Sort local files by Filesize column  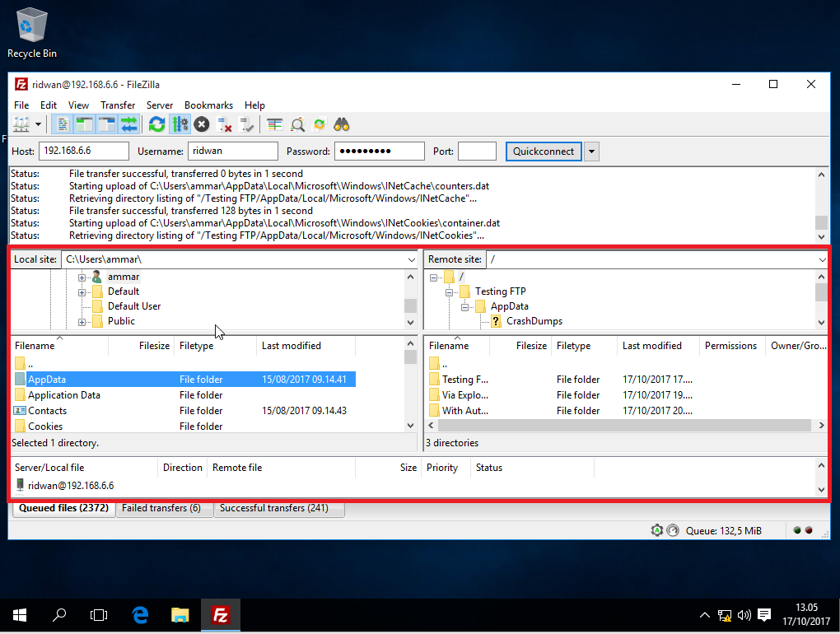142,345
